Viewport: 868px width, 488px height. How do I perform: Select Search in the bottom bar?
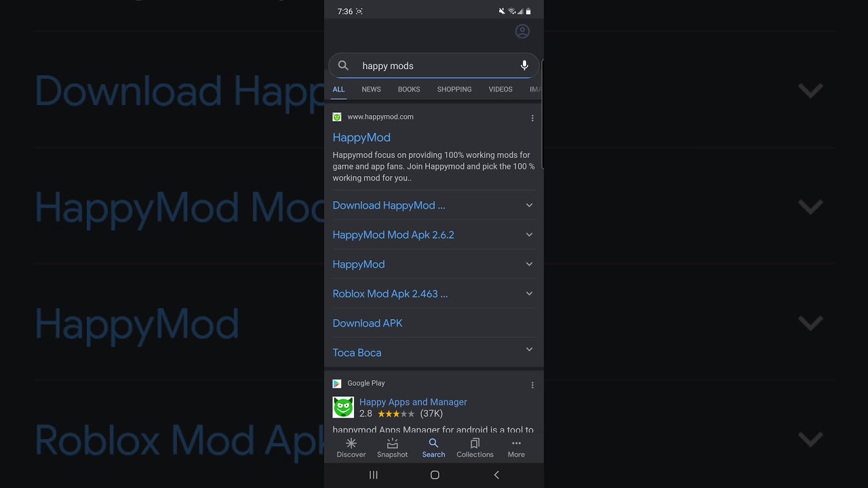pos(433,448)
